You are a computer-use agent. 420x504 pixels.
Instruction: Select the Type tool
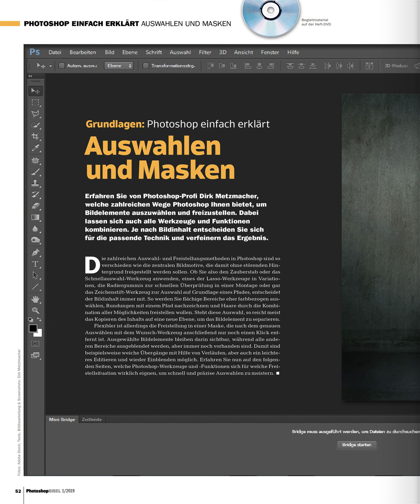coord(36,264)
